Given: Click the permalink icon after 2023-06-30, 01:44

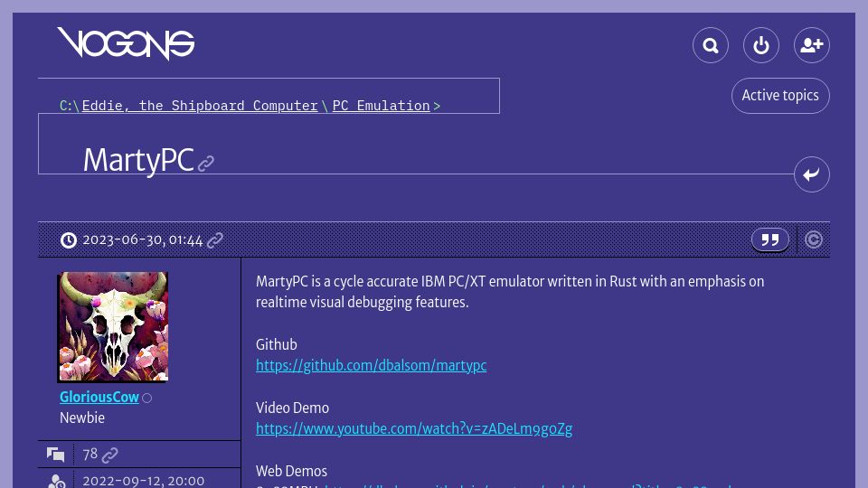Looking at the screenshot, I should 215,240.
